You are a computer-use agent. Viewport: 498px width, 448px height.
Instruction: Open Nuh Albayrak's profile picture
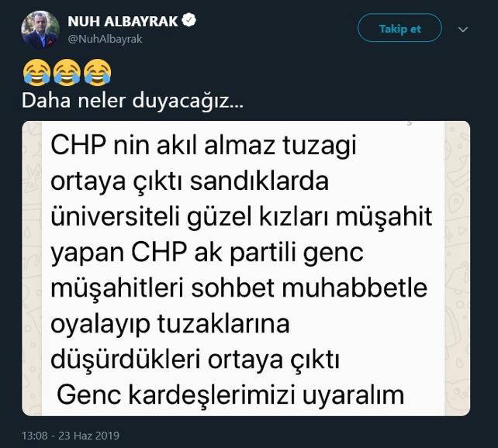40,29
